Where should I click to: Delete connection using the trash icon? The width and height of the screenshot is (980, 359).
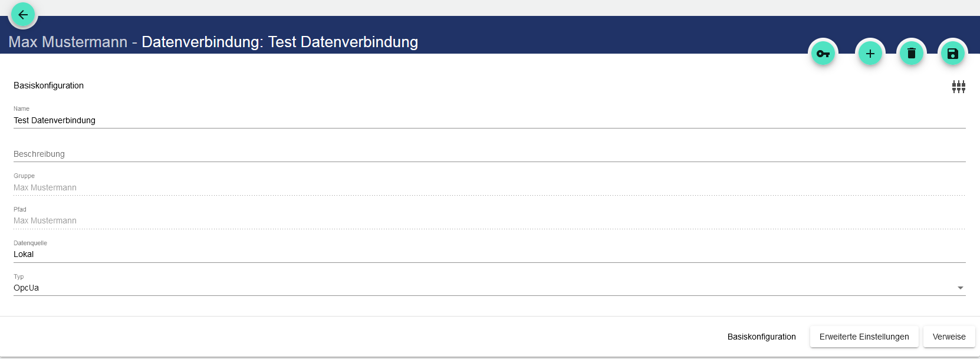tap(912, 54)
